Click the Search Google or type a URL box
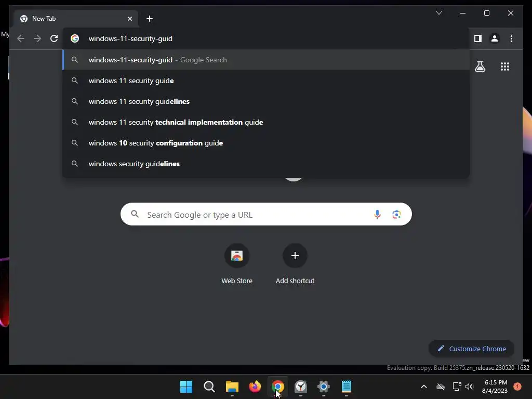Image resolution: width=532 pixels, height=399 pixels. (266, 215)
